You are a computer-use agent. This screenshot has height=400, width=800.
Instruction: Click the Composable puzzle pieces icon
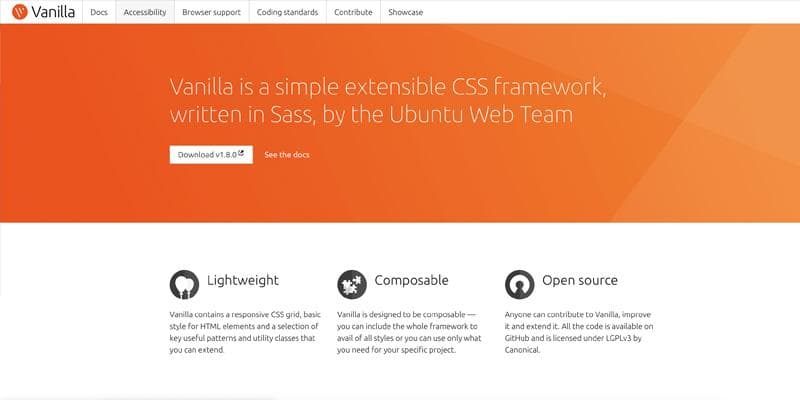(352, 284)
